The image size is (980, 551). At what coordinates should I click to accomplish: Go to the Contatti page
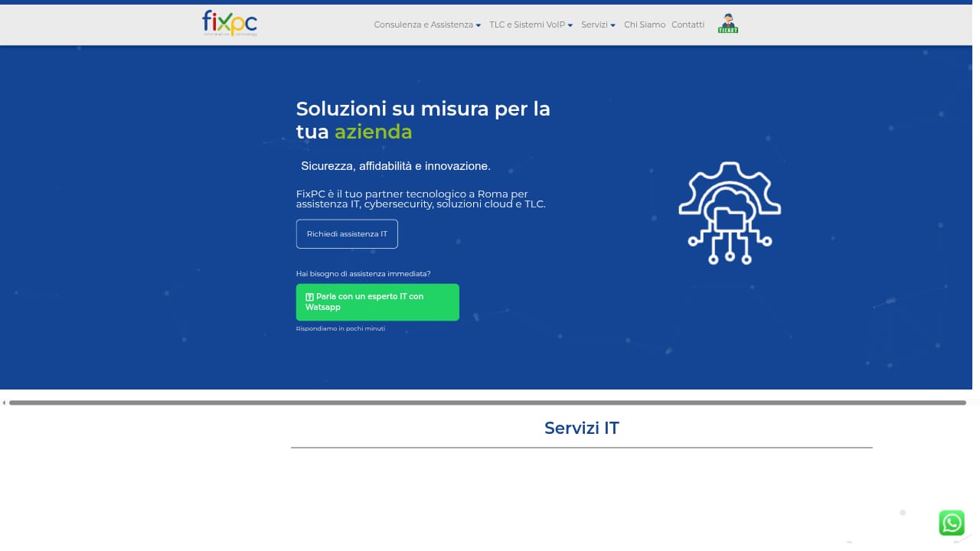click(x=688, y=24)
